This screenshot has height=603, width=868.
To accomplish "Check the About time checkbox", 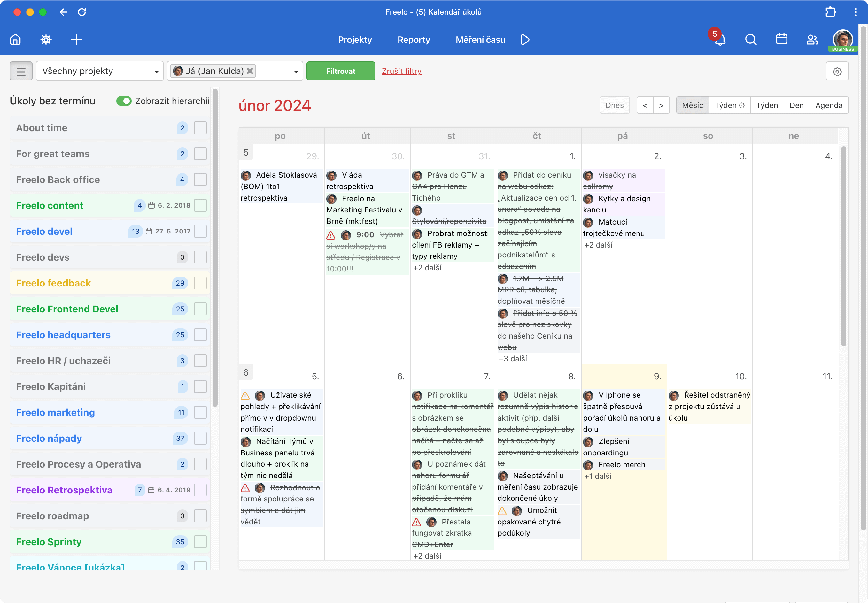I will point(200,128).
